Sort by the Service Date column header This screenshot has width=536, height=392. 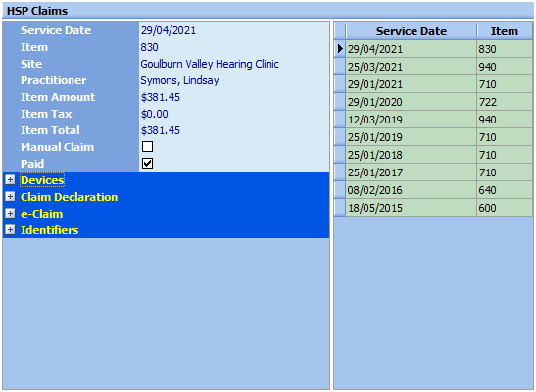pos(412,31)
